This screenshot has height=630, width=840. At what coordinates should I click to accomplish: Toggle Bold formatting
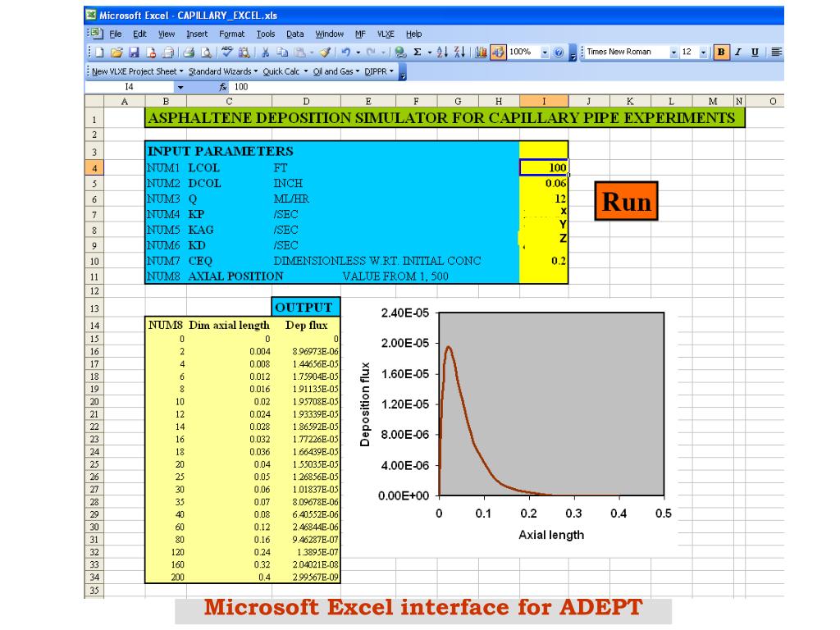[x=721, y=52]
